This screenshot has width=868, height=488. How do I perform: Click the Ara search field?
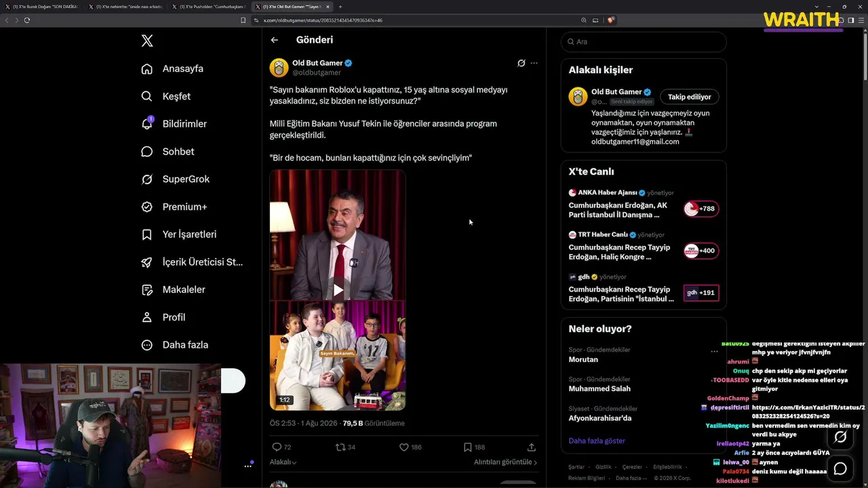coord(644,41)
